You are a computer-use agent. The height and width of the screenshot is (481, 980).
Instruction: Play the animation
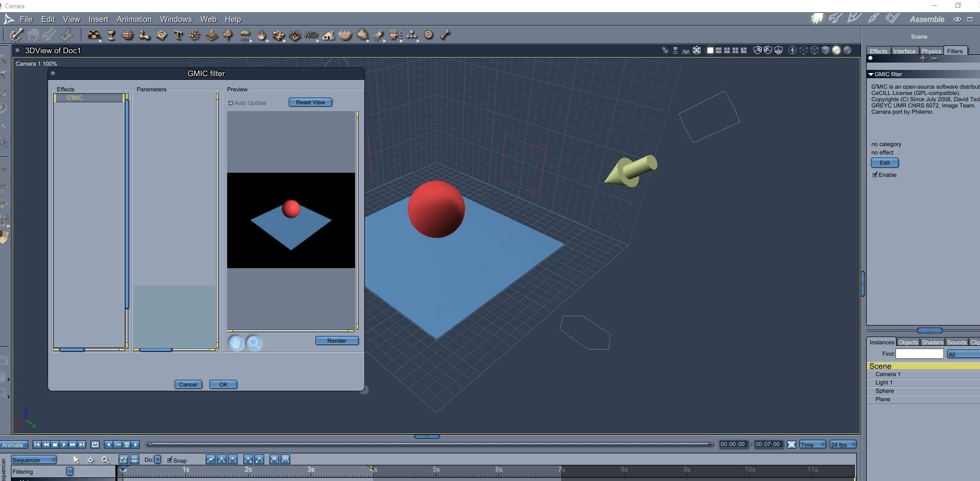coord(63,444)
